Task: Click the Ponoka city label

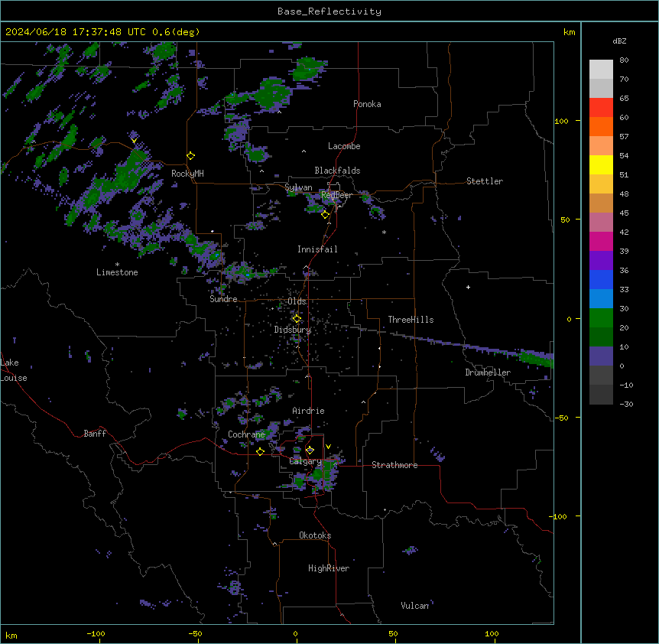Action: click(x=367, y=104)
